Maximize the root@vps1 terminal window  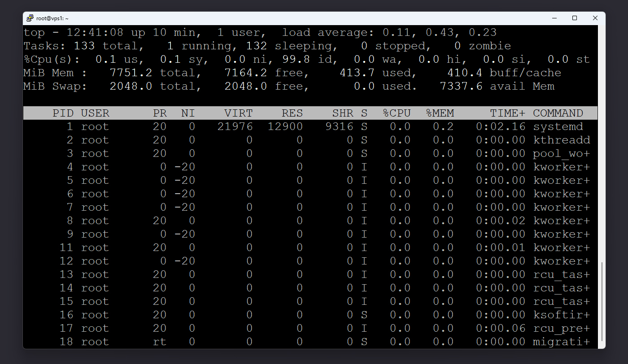pos(575,18)
